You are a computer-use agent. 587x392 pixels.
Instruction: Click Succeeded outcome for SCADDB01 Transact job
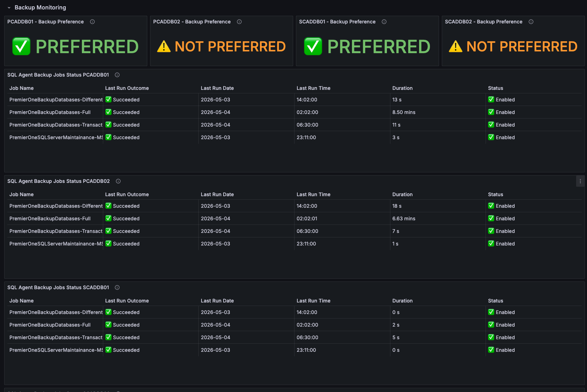(122, 337)
